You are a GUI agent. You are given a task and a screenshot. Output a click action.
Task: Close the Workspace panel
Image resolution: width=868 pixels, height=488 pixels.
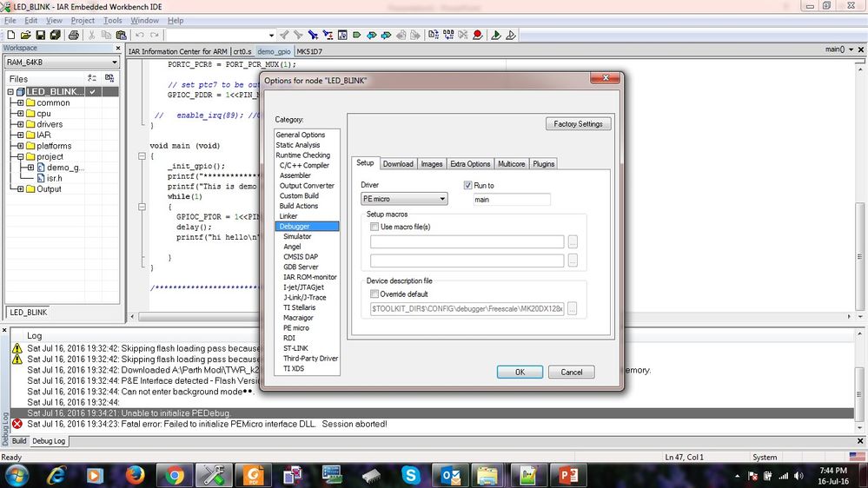point(118,48)
